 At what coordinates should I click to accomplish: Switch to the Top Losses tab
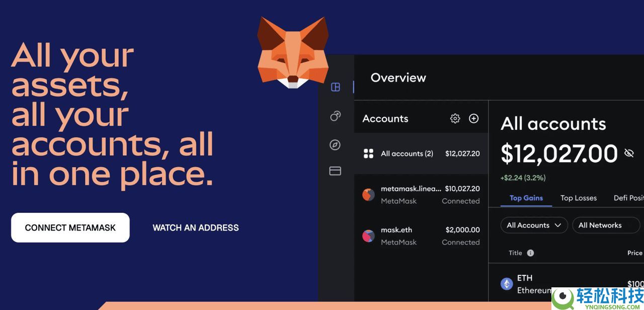578,198
